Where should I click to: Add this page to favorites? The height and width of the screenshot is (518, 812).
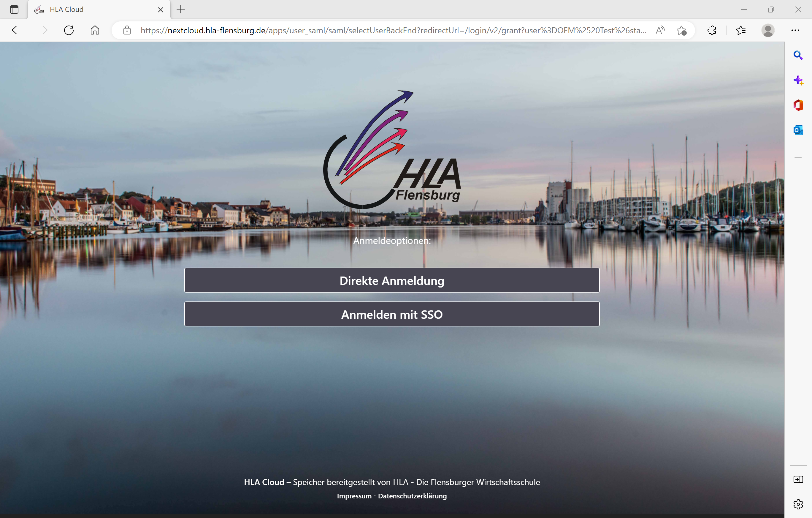coord(681,30)
